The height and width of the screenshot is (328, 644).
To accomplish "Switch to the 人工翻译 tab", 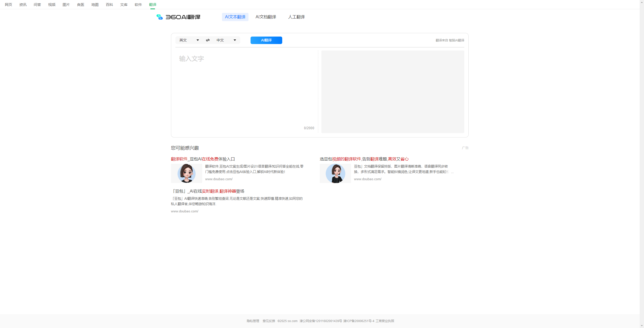I will tap(296, 17).
